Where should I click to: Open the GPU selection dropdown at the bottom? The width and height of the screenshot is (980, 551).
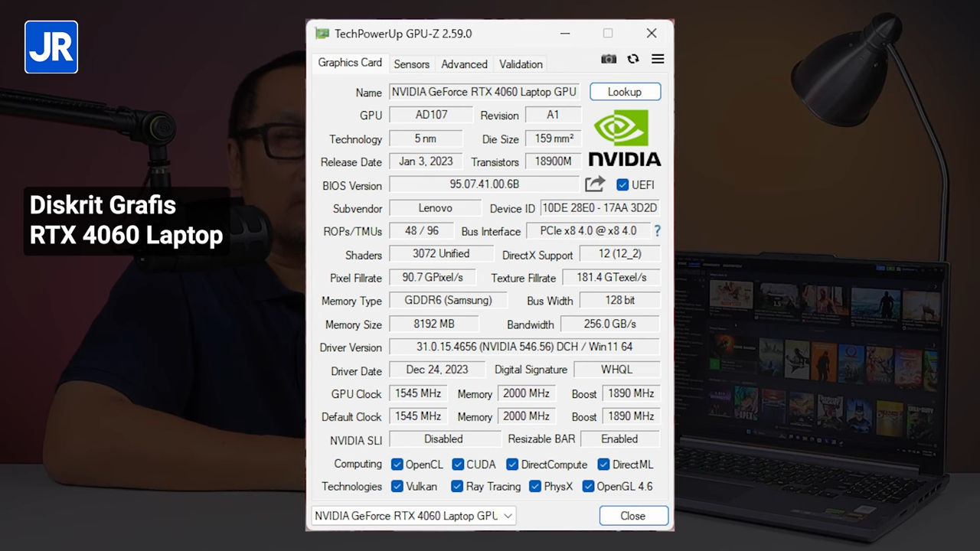[507, 516]
